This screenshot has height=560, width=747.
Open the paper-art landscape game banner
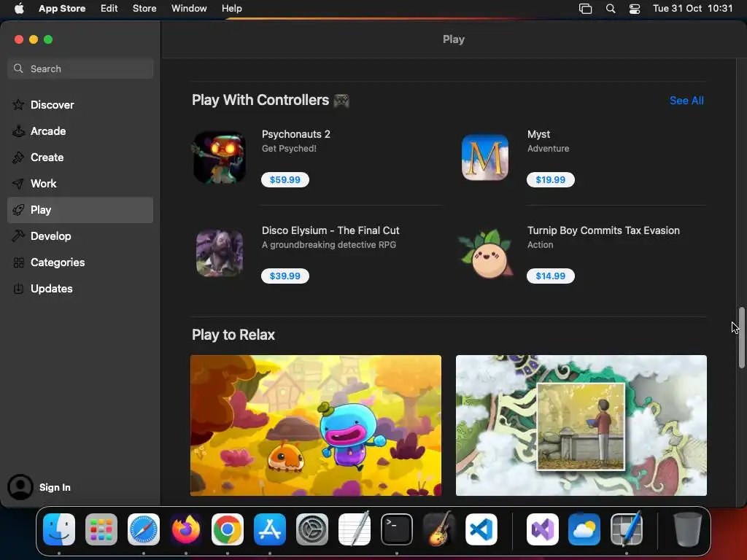(581, 425)
